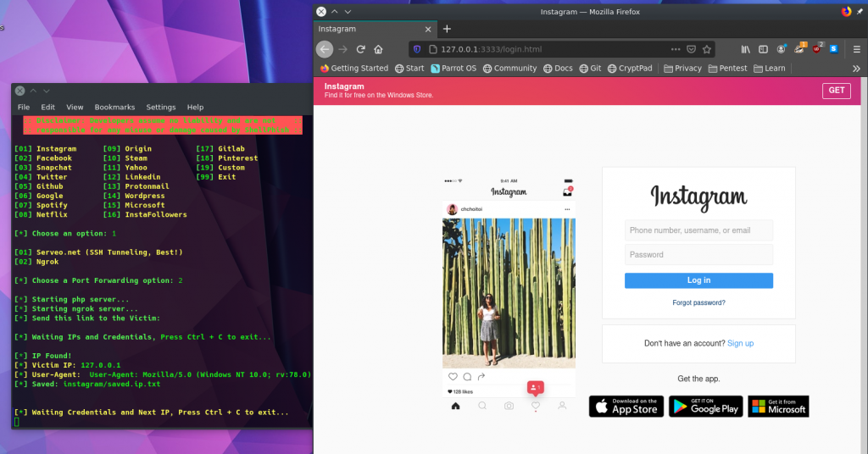
Task: Click the profile icon in phone mockup
Action: tap(562, 406)
